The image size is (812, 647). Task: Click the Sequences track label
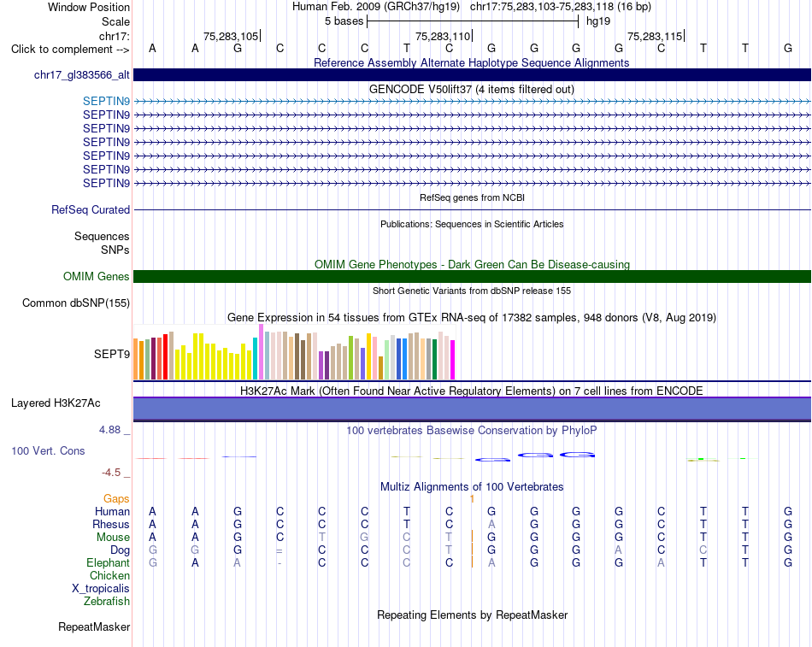102,236
